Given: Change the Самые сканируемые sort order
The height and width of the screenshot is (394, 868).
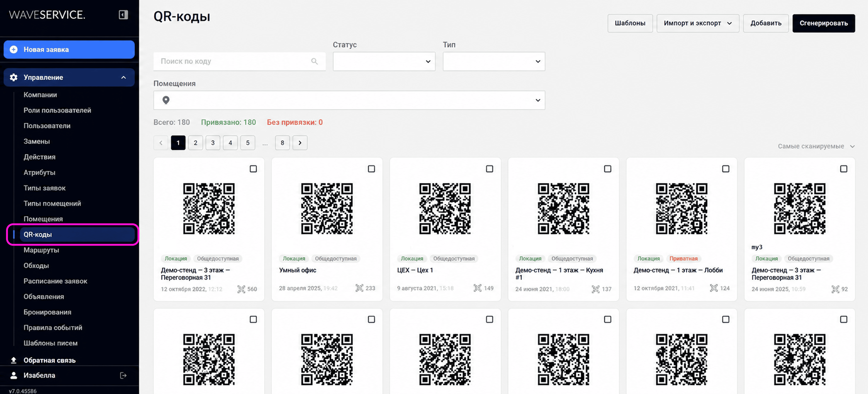Looking at the screenshot, I should (x=816, y=146).
